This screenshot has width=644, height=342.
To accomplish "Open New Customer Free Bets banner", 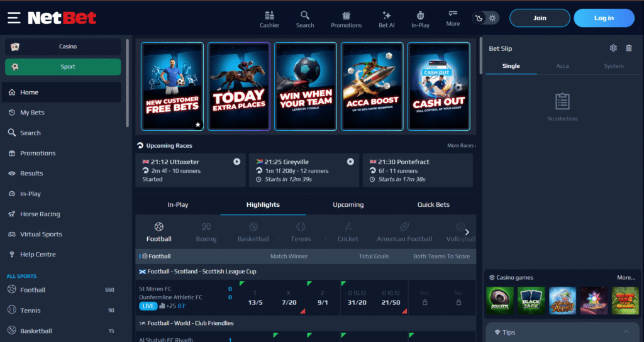I will point(172,86).
